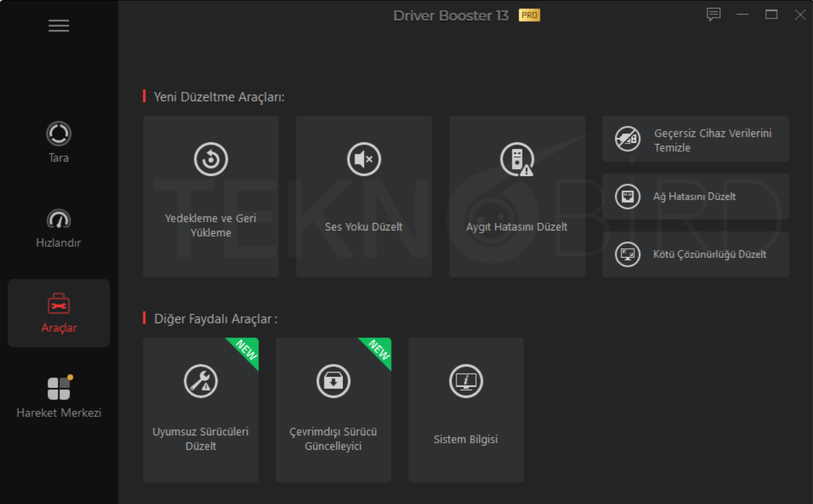Viewport: 813px width, 504px height.
Task: Click the Ağ Hatasını Düzelt network icon
Action: 627,197
